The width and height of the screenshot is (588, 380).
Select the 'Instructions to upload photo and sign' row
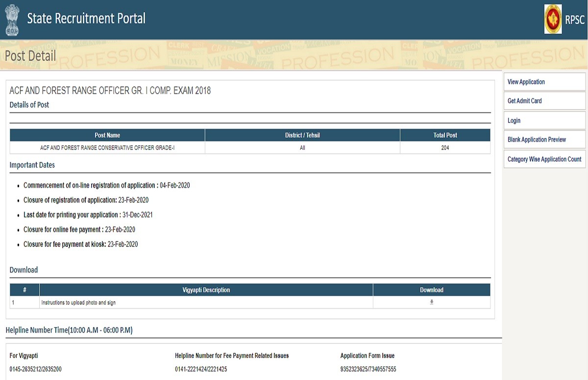tap(78, 303)
